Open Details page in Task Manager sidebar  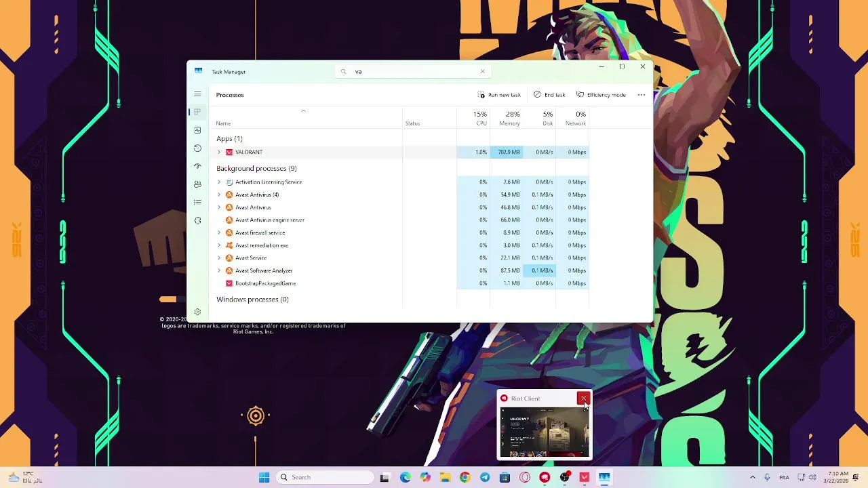(x=197, y=202)
